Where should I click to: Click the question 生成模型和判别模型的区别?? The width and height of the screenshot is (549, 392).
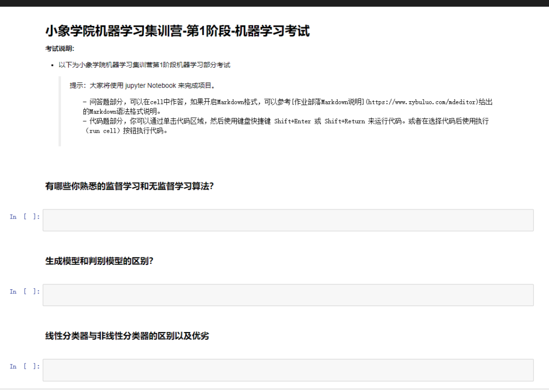tap(99, 261)
